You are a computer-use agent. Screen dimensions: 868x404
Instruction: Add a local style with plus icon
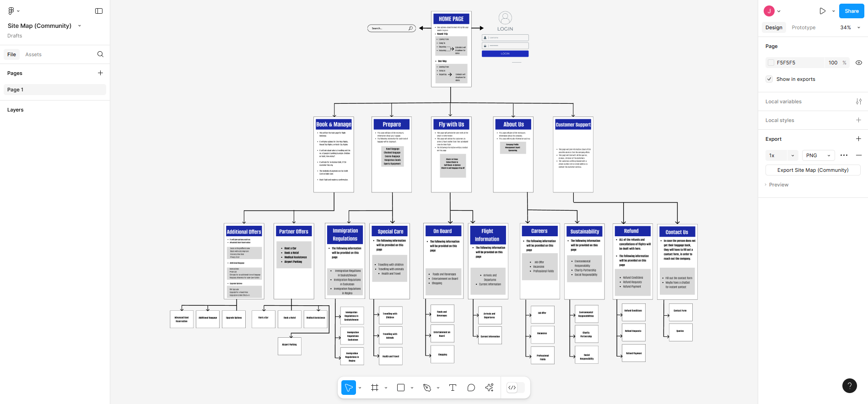point(859,120)
